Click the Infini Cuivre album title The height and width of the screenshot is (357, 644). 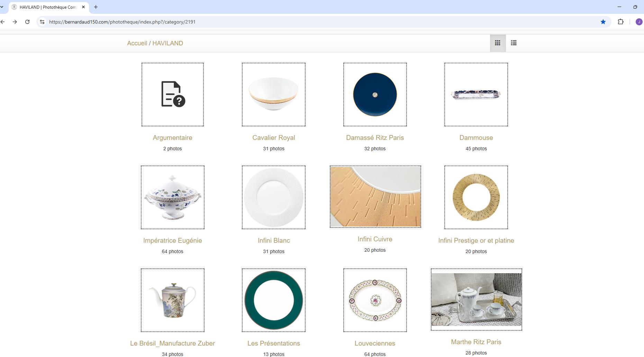pos(375,239)
